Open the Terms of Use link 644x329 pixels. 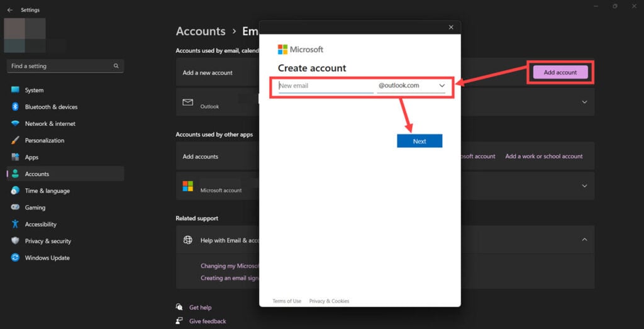click(287, 301)
